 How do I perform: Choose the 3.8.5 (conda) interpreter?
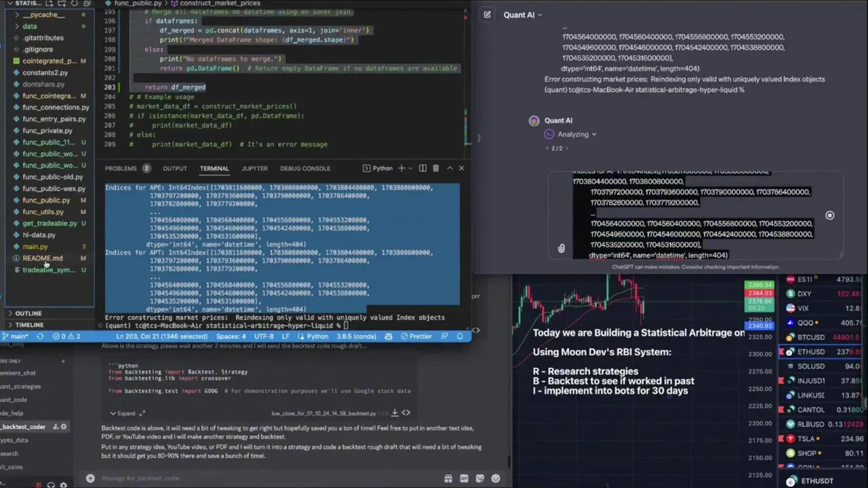click(x=357, y=336)
